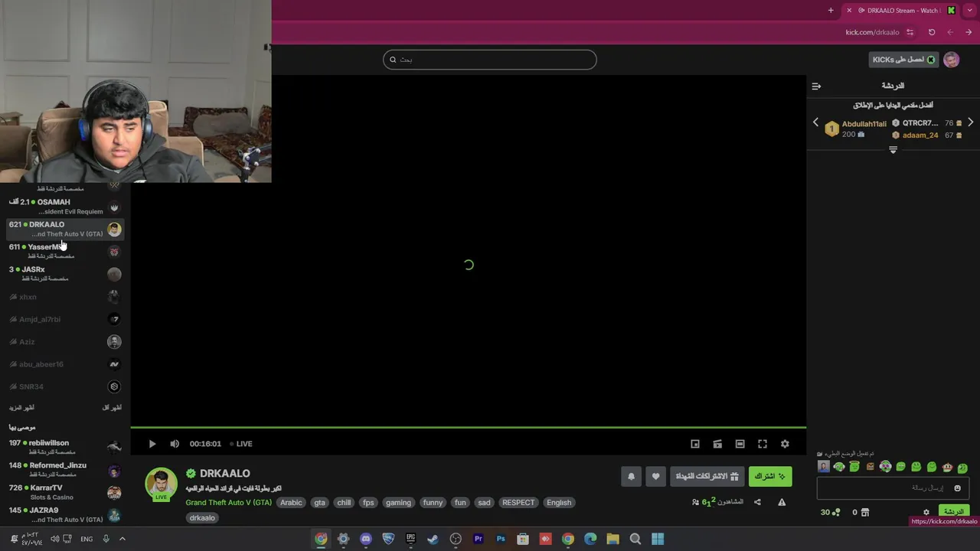Viewport: 980px width, 551px height.
Task: Open the Grand Theft Auto V category link
Action: (x=228, y=503)
